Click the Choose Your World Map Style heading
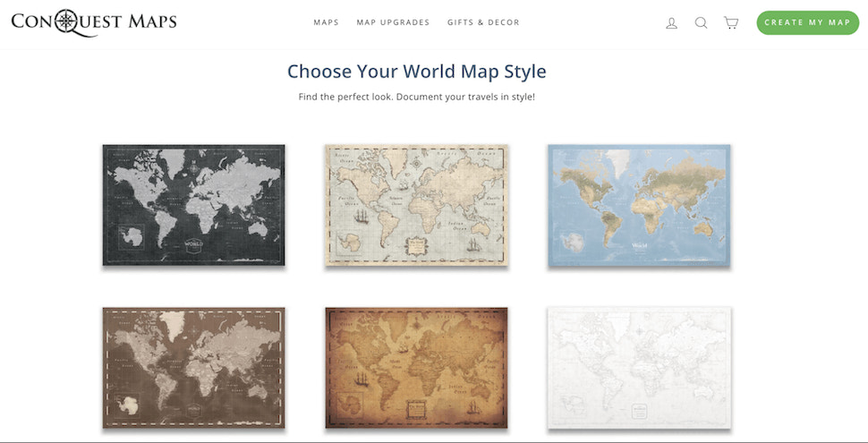 [417, 72]
